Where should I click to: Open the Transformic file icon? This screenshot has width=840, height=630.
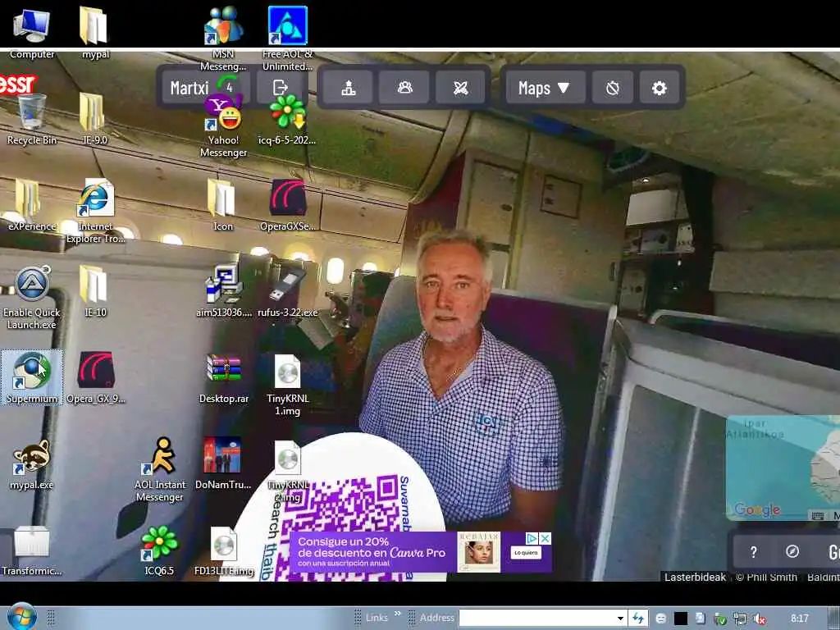32,550
